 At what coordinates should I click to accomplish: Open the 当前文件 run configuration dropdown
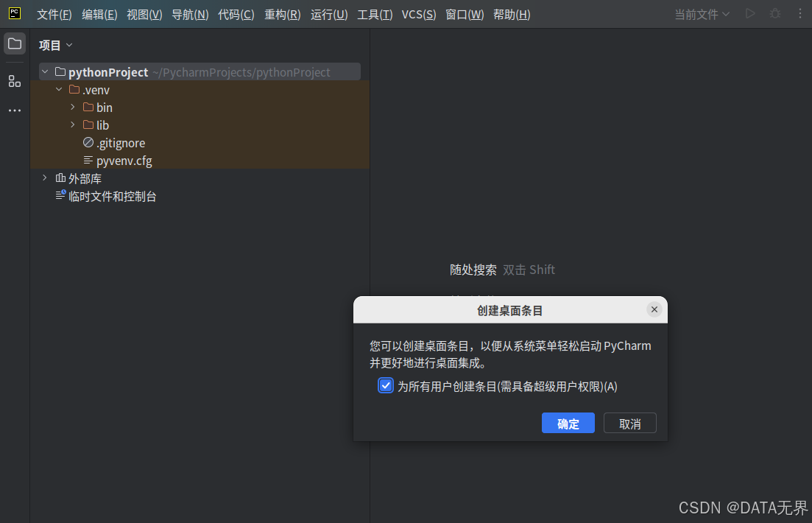point(702,15)
